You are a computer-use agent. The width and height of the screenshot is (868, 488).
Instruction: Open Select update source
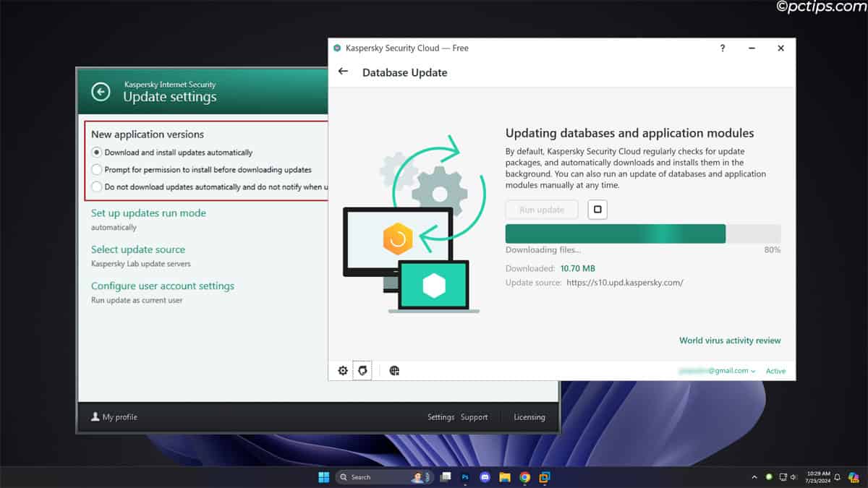[x=138, y=249]
